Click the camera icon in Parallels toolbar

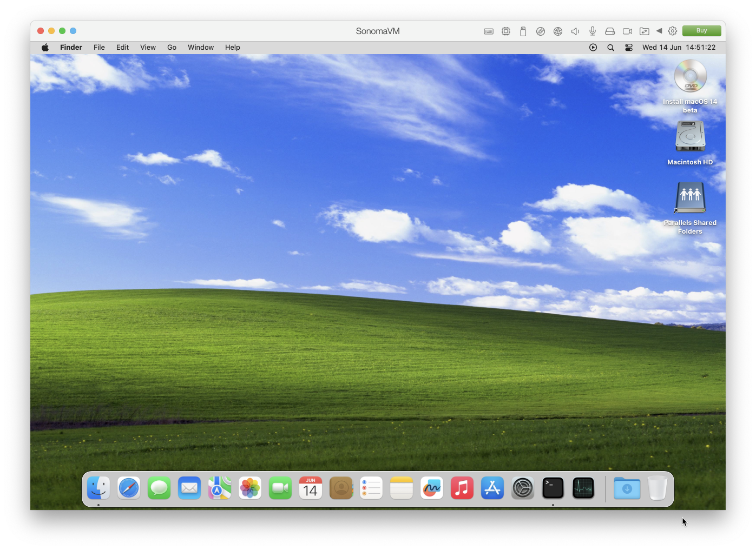click(628, 31)
